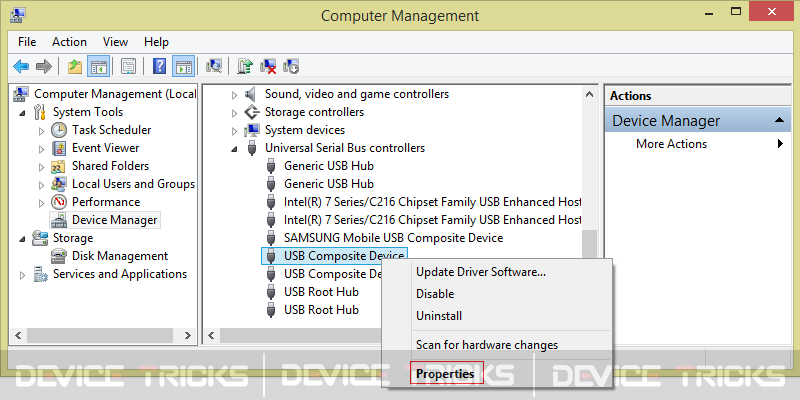Expand the Services and Applications tree node
This screenshot has width=800, height=400.
click(22, 274)
